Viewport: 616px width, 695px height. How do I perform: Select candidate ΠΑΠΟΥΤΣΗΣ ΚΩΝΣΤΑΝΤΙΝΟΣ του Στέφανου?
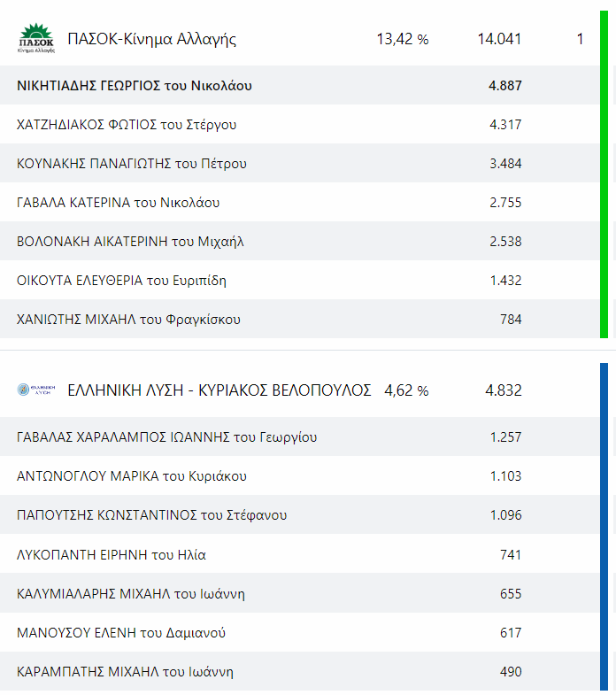(x=151, y=515)
